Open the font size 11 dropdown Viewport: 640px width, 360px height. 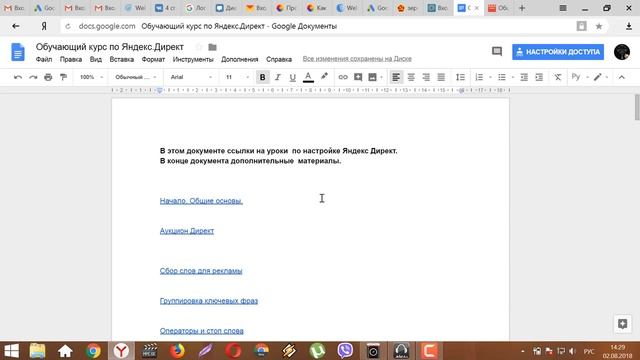[x=237, y=77]
